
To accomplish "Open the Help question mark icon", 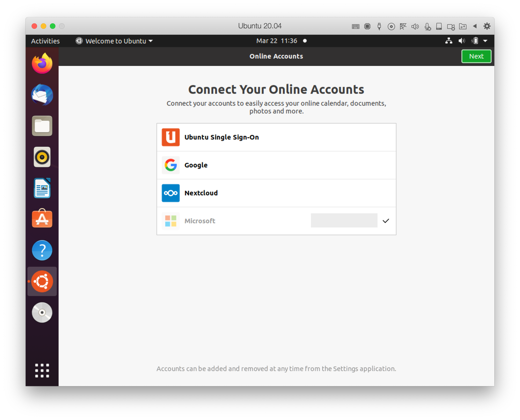I will pyautogui.click(x=42, y=250).
